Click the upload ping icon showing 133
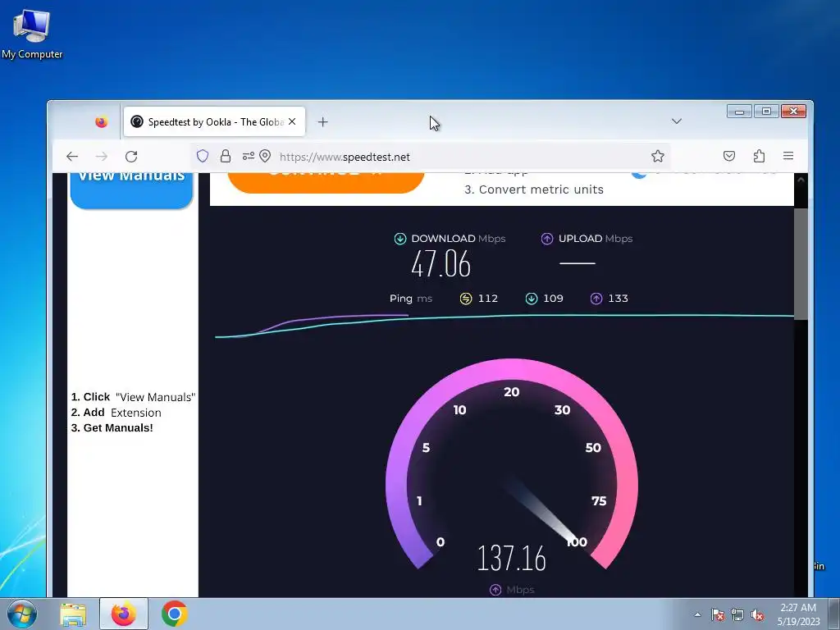This screenshot has width=840, height=630. [596, 299]
